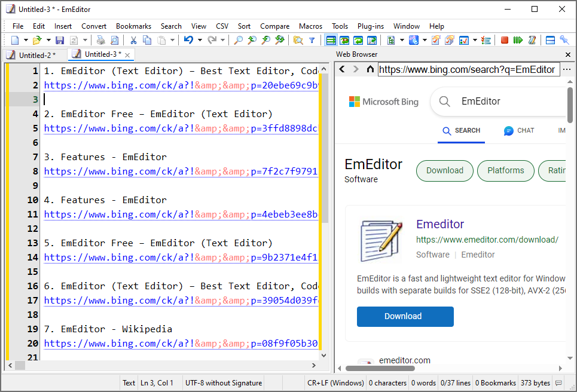Open properties for current configuration icon
The image size is (577, 392).
(x=436, y=40)
